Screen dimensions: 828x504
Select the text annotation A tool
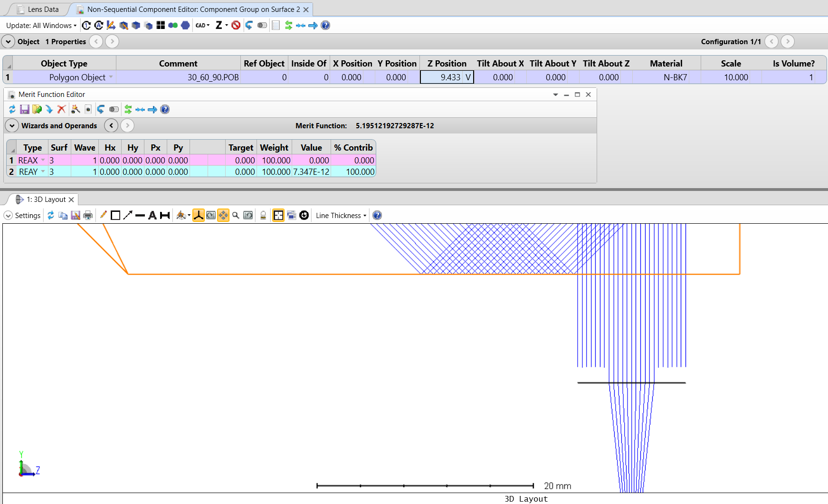pos(152,216)
